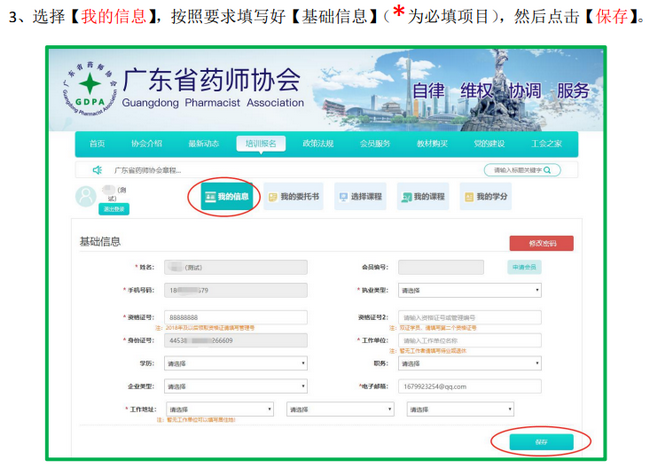650x476 pixels.
Task: Expand the 企业类型 dropdown
Action: coord(236,385)
